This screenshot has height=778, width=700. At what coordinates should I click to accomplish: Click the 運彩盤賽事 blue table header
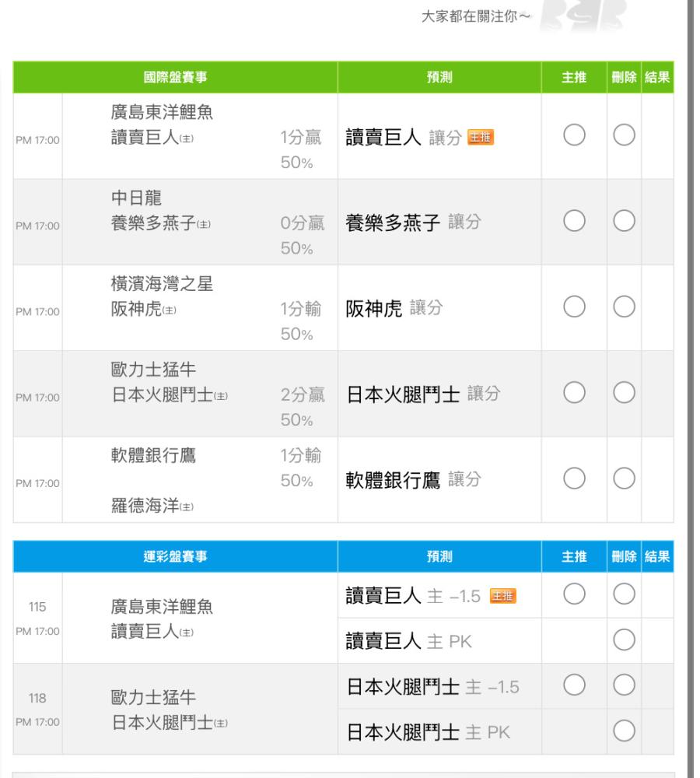tap(174, 557)
